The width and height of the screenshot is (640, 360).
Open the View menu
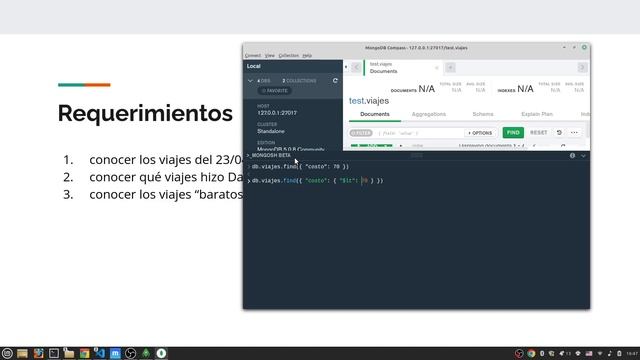[x=269, y=56]
